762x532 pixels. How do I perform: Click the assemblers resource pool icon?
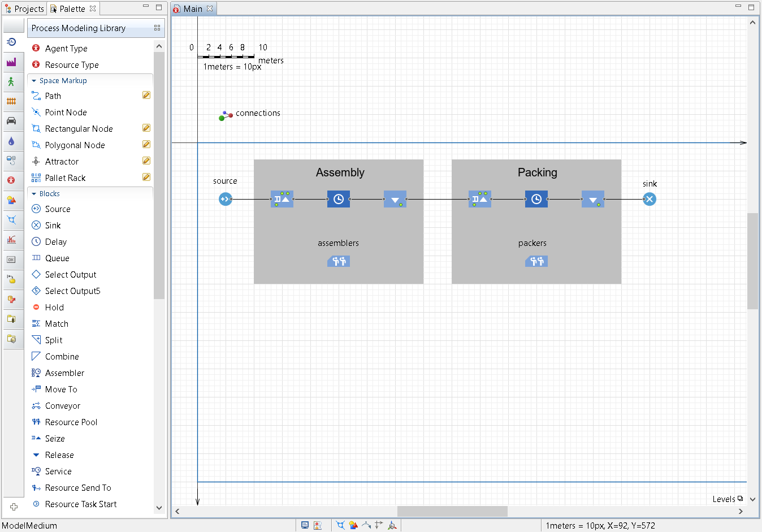click(338, 261)
